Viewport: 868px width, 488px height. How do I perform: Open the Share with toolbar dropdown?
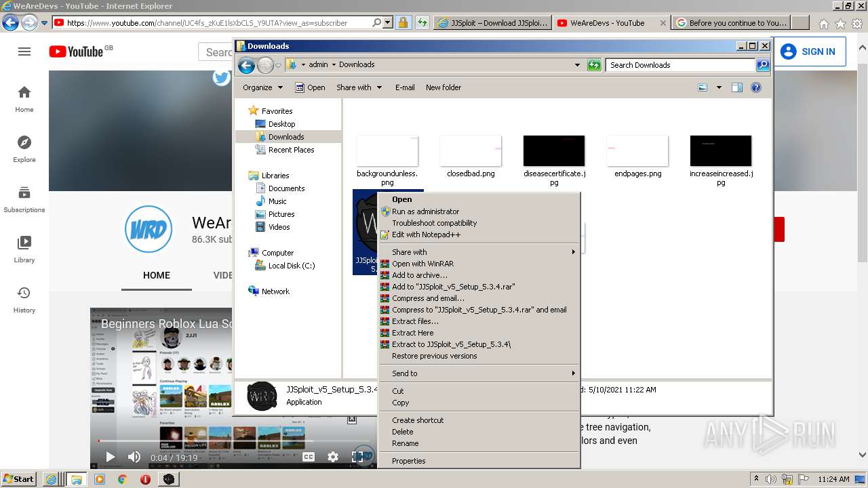359,87
